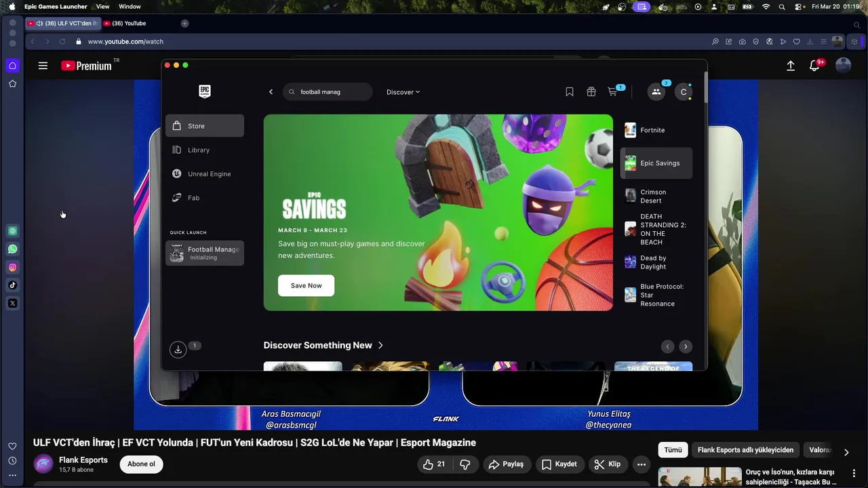Open the friends icon in Epic launcher

(656, 92)
